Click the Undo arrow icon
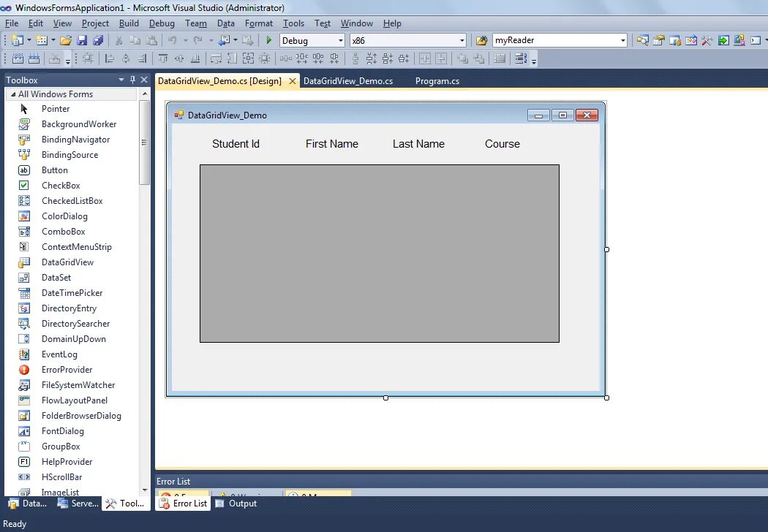768x532 pixels. click(x=173, y=41)
